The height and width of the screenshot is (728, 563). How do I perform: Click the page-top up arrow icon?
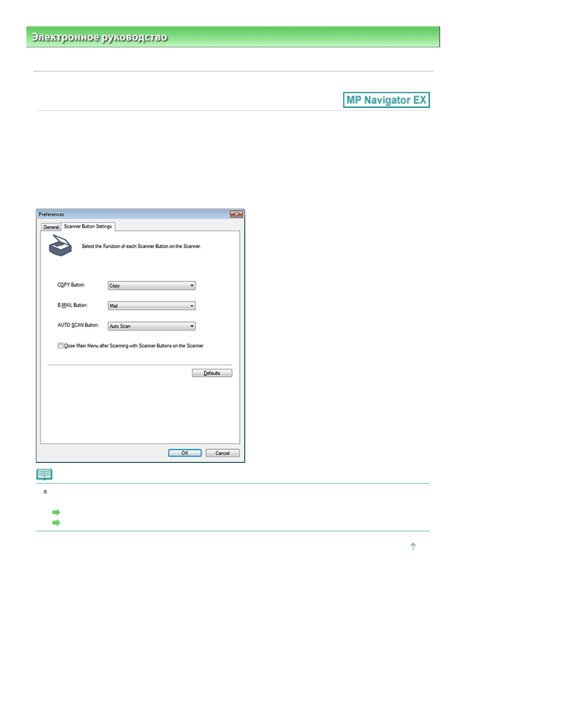(x=413, y=546)
